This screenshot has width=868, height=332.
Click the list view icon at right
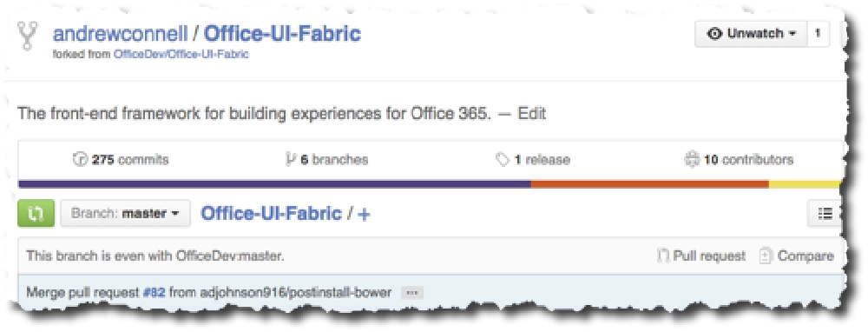coord(825,214)
